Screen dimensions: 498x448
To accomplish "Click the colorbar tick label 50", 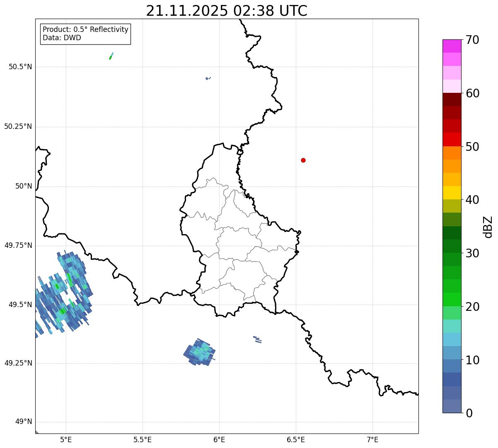I will coord(473,147).
